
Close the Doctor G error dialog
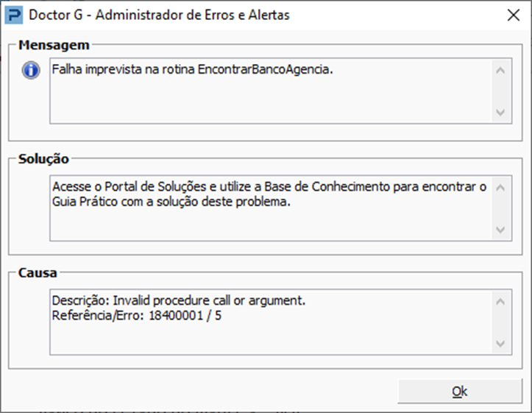[x=514, y=15]
